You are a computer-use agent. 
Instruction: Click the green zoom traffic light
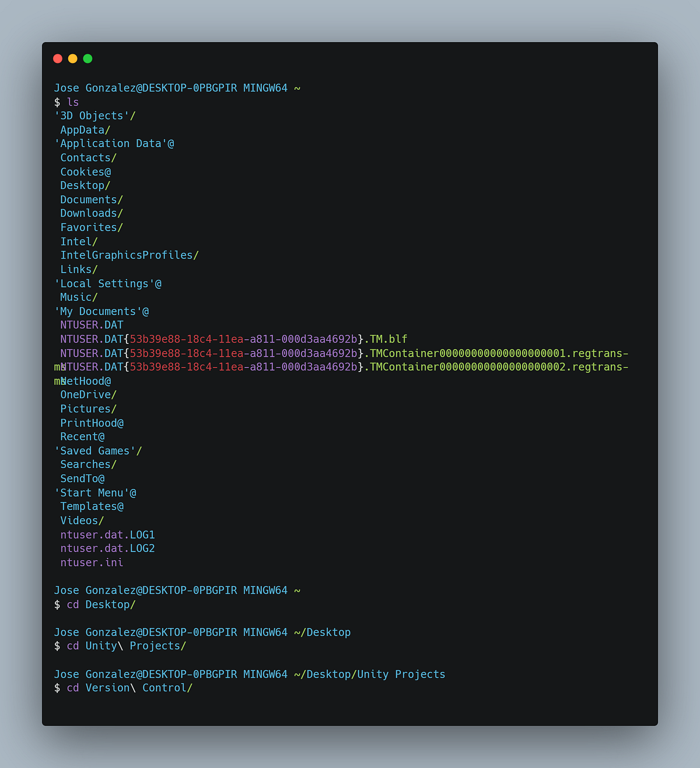(x=87, y=58)
